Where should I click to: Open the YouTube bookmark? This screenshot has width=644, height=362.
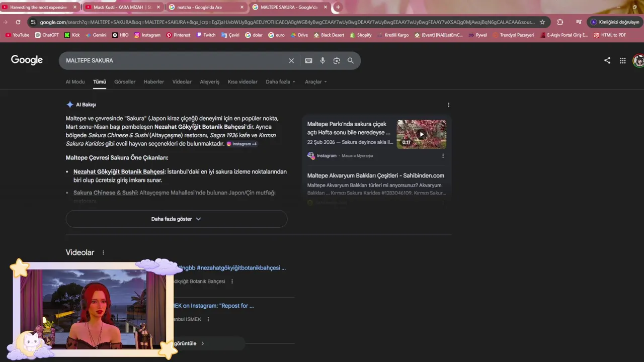(x=17, y=35)
